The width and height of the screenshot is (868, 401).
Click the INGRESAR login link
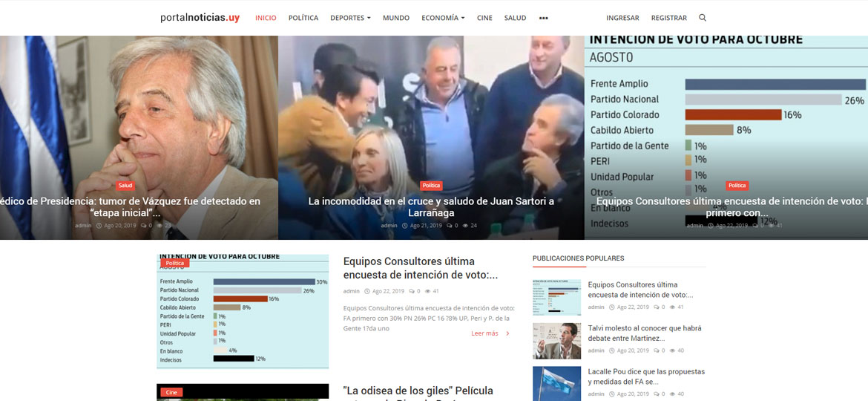click(x=622, y=18)
